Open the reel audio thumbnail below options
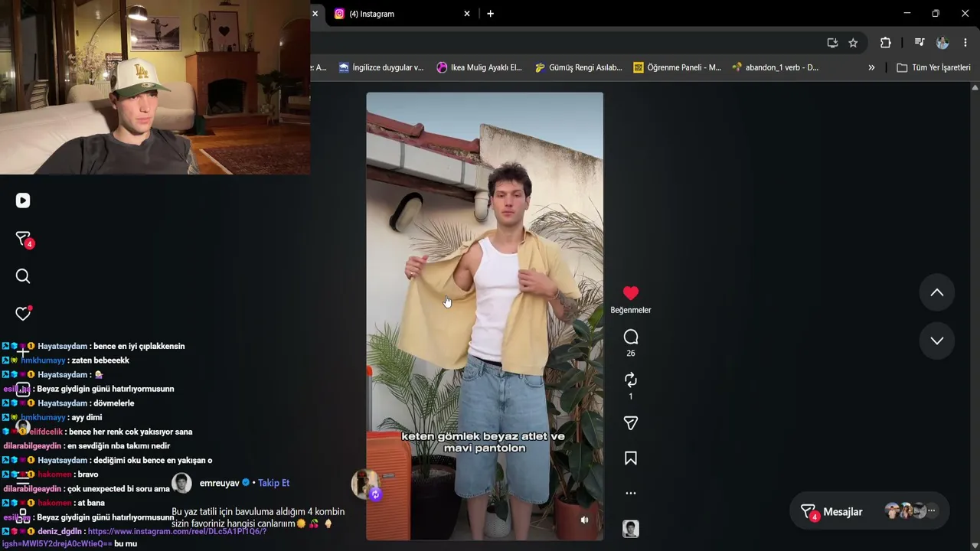Screen dimensions: 980x551 [x=631, y=529]
